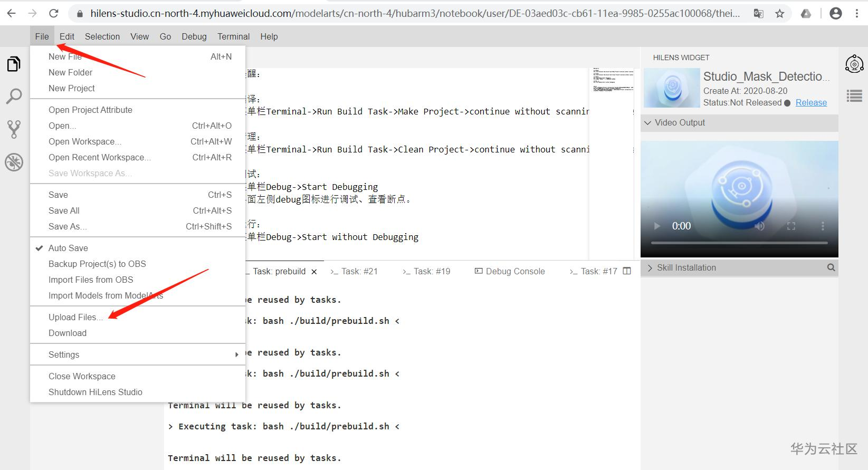Select Close Workspace
Screen dimensions: 868x470
(x=138, y=376)
